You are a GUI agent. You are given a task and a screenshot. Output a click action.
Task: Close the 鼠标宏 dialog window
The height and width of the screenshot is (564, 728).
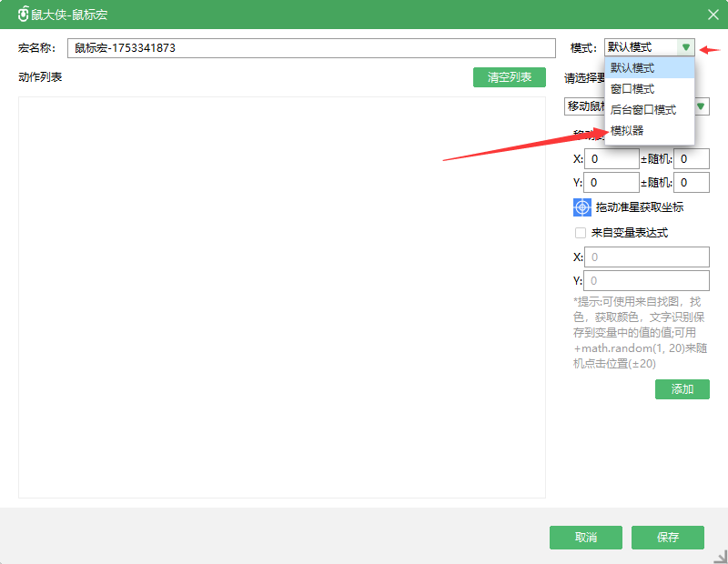(713, 15)
